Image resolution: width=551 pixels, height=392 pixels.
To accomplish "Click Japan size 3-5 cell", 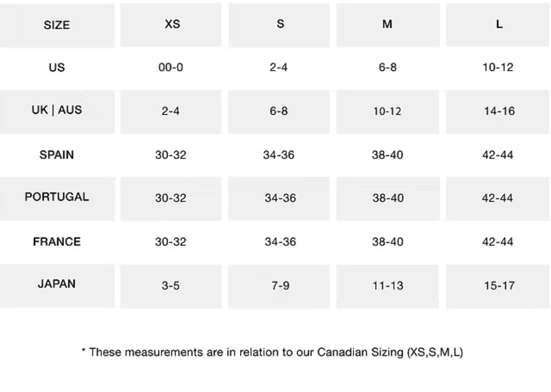I will (170, 286).
